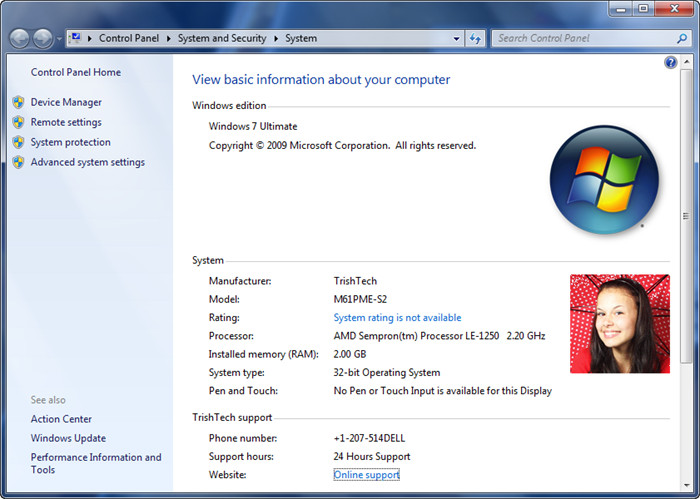Click the Copyright 2009 Microsoft Corporation text
This screenshot has width=700, height=499.
click(x=342, y=146)
